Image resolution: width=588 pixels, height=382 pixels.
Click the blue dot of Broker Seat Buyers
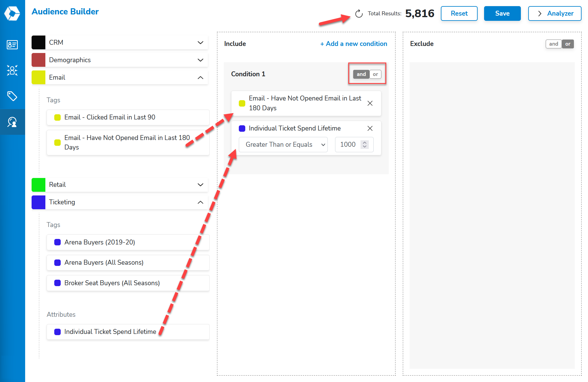point(57,283)
